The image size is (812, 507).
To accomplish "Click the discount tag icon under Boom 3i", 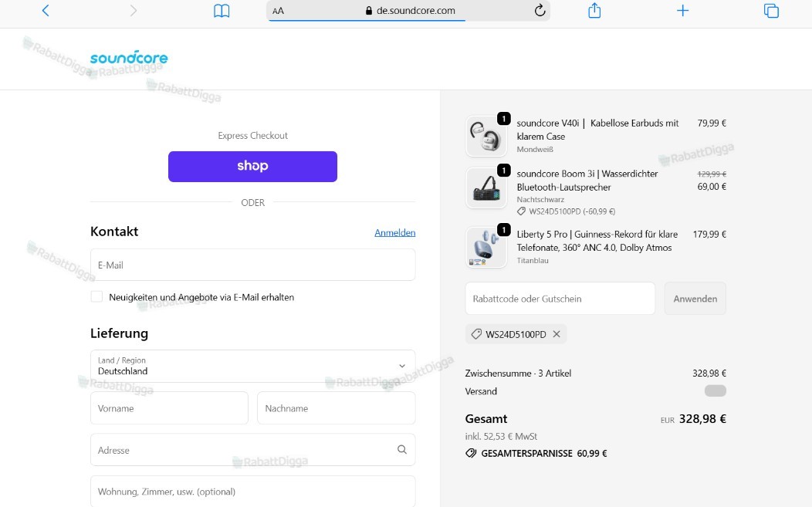I will point(522,211).
